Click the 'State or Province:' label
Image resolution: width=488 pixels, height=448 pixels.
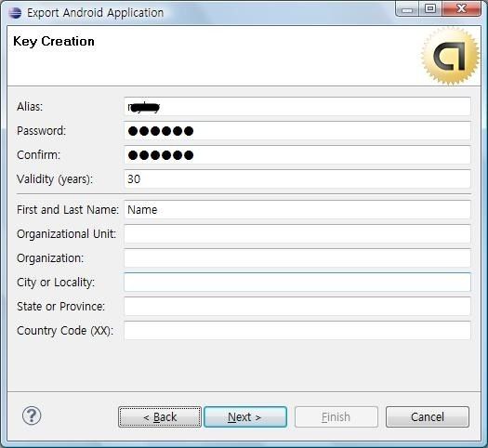pos(60,307)
